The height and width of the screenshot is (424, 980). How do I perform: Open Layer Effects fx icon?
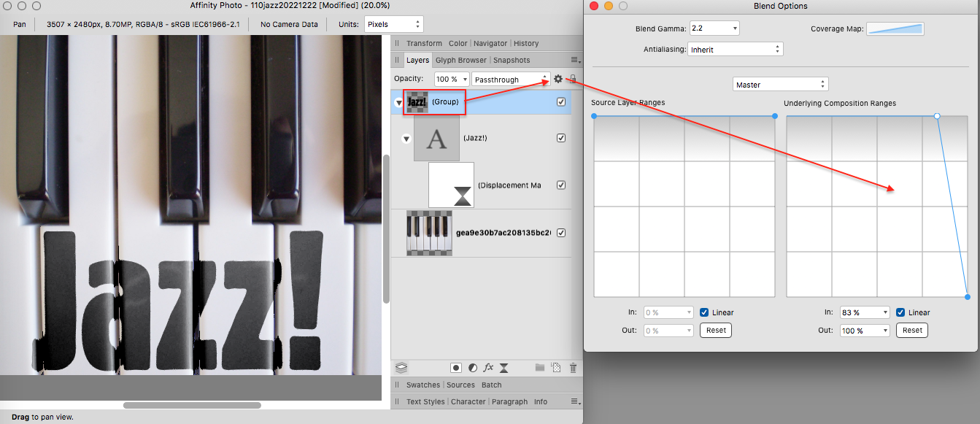488,368
